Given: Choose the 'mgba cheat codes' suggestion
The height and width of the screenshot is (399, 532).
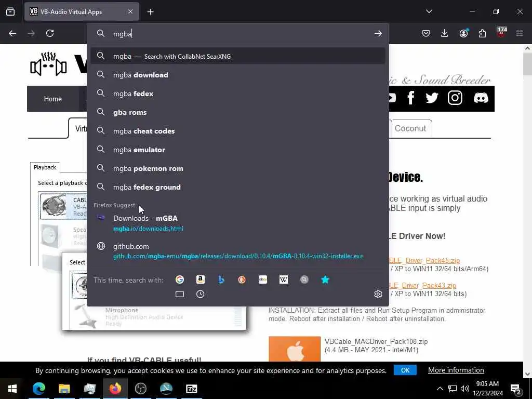Looking at the screenshot, I should click(238, 131).
